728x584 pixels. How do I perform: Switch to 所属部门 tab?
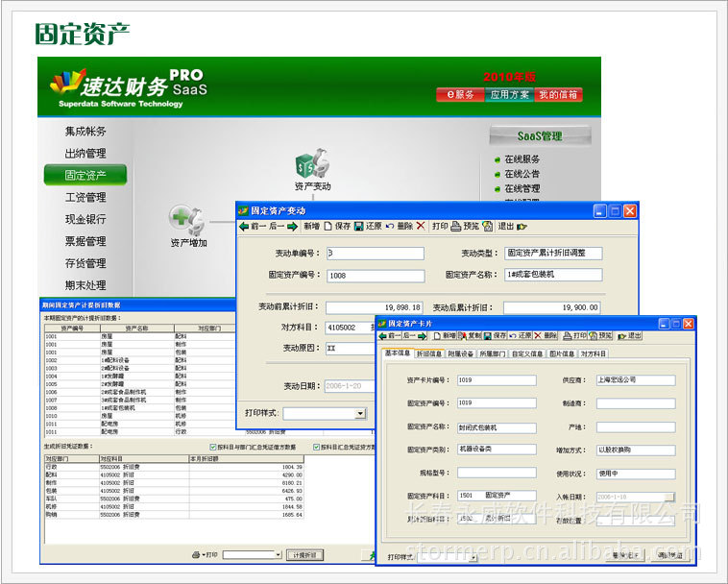493,353
